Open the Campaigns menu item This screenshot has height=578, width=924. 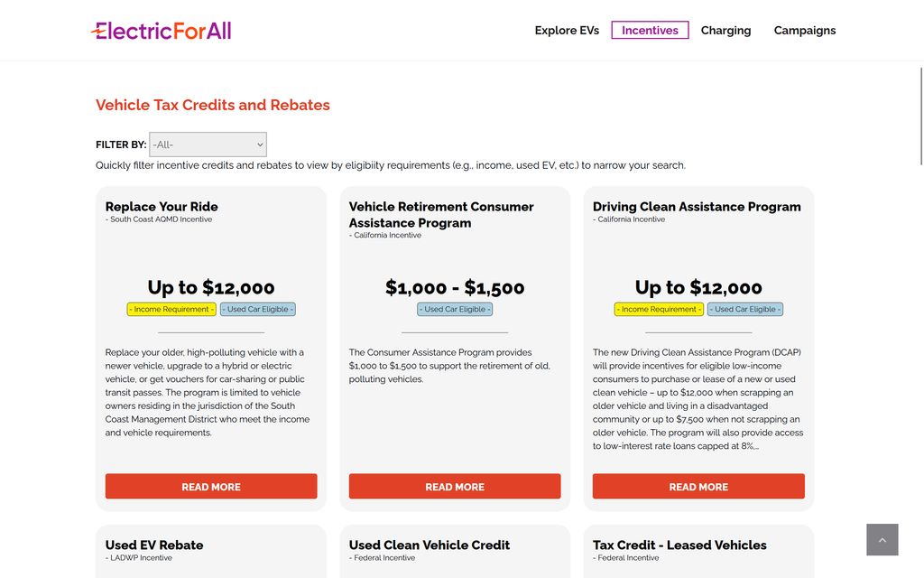[804, 31]
